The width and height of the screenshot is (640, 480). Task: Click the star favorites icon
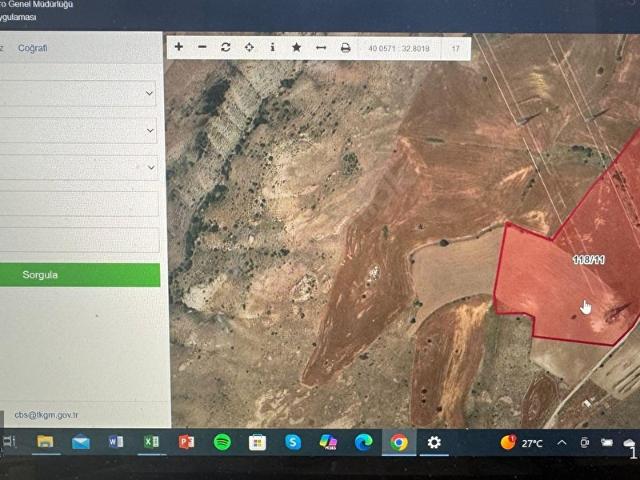297,47
